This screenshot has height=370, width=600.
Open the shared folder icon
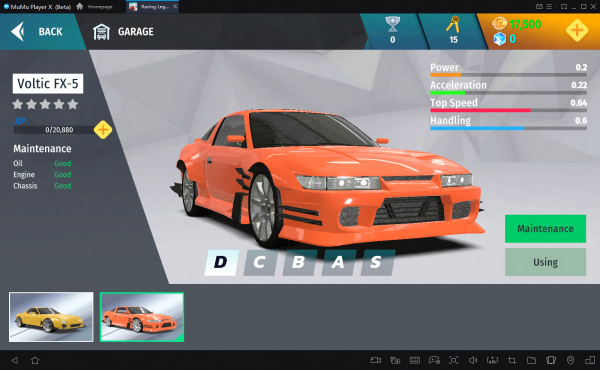(532, 360)
